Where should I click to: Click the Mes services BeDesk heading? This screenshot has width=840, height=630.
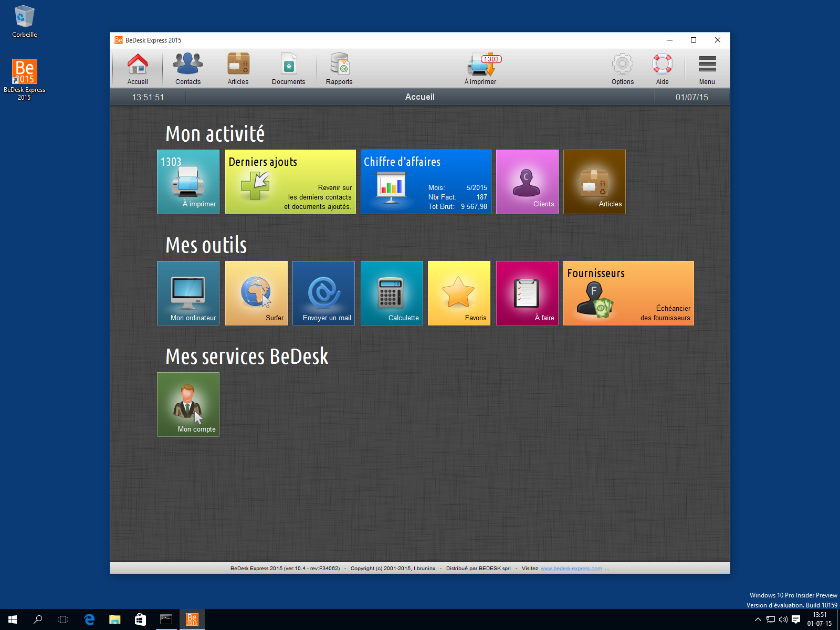(247, 356)
